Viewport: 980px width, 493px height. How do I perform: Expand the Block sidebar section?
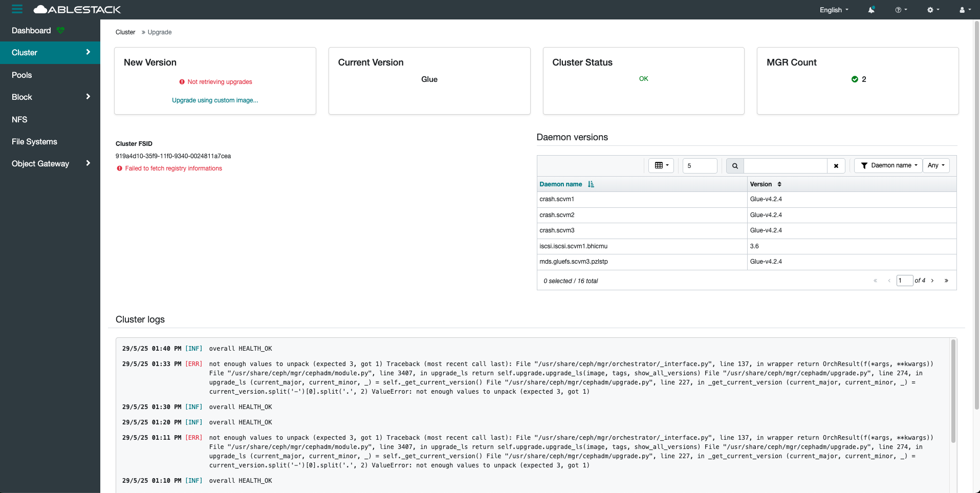[50, 97]
